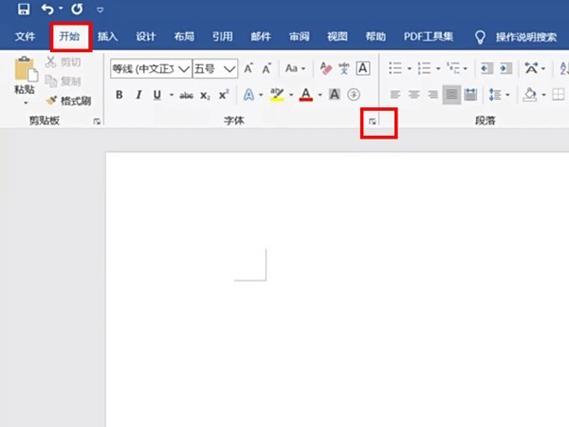Click the 操作说明搜索 search box
The height and width of the screenshot is (427, 569).
coord(526,37)
